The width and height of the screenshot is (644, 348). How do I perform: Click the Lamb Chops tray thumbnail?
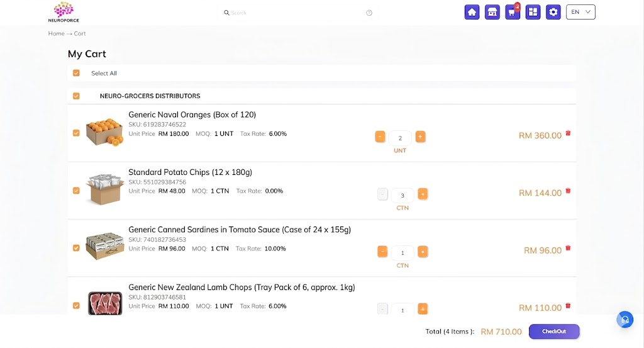tap(105, 303)
